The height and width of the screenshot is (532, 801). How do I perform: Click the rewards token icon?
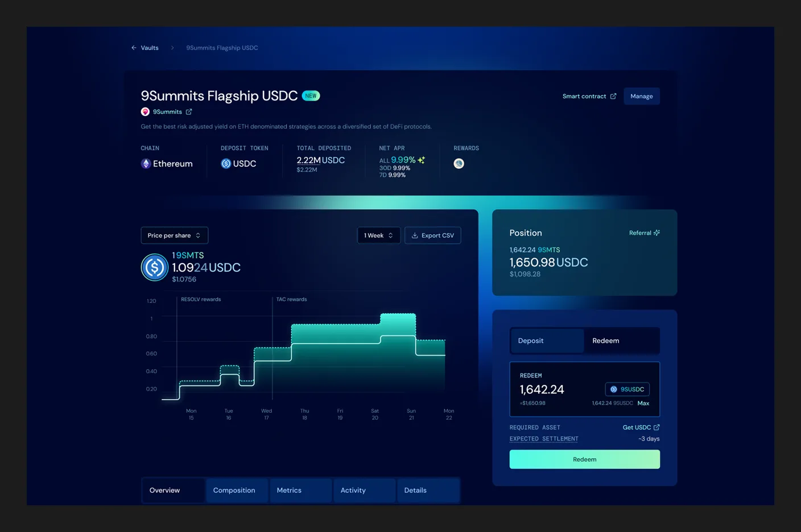point(459,164)
